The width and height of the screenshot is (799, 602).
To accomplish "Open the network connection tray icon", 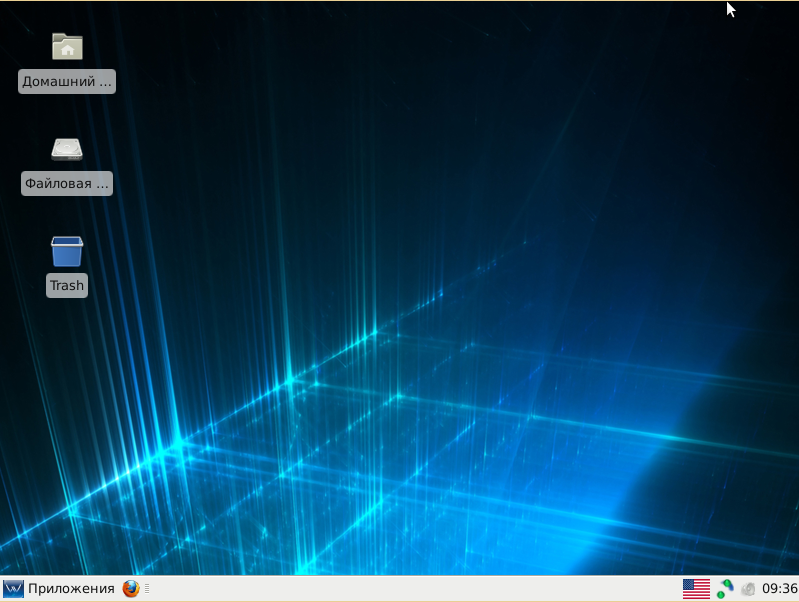I will pos(725,589).
